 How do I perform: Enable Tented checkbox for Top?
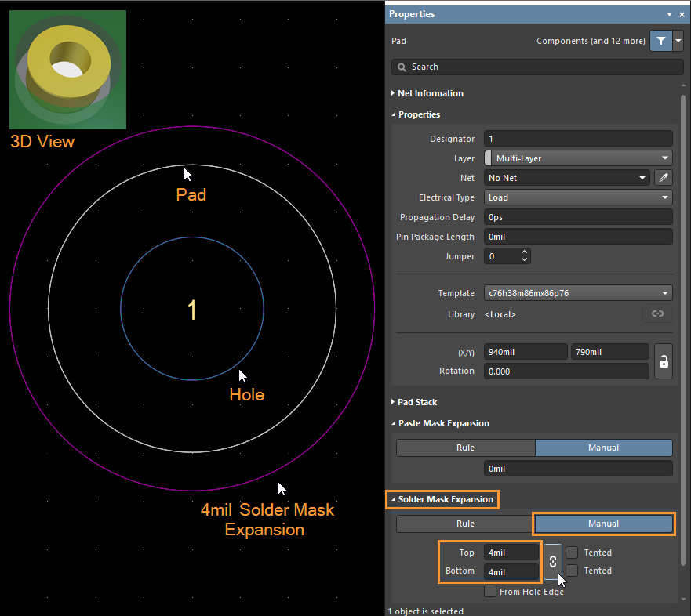click(573, 553)
